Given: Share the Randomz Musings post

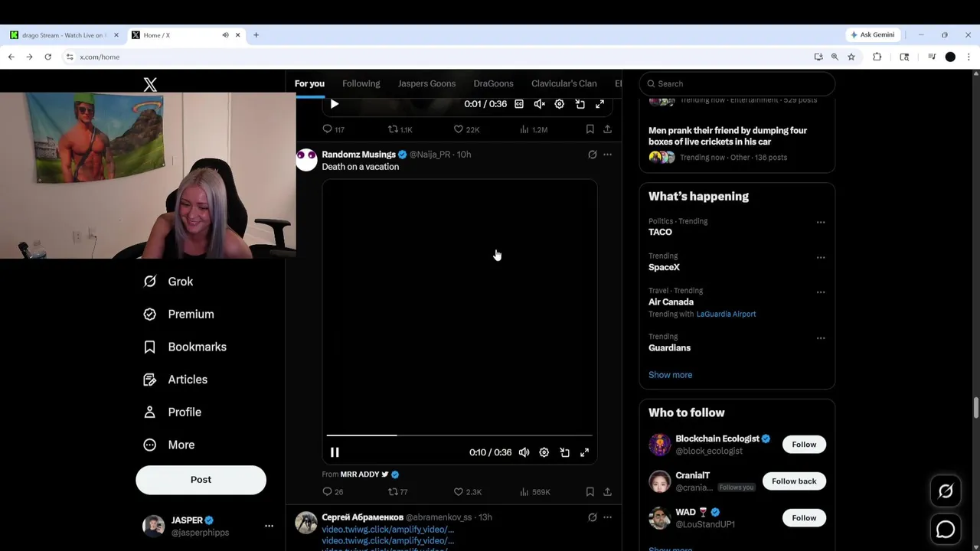Looking at the screenshot, I should [607, 492].
